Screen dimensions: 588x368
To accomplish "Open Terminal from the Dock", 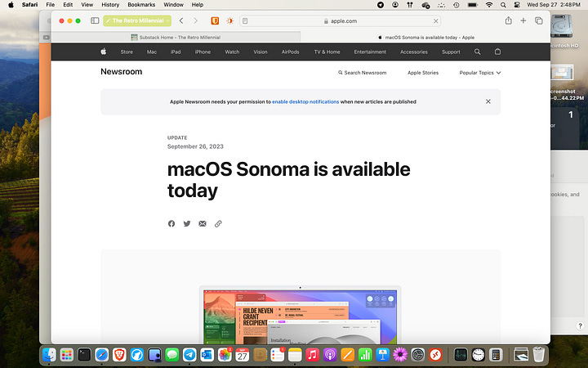I will (84, 354).
